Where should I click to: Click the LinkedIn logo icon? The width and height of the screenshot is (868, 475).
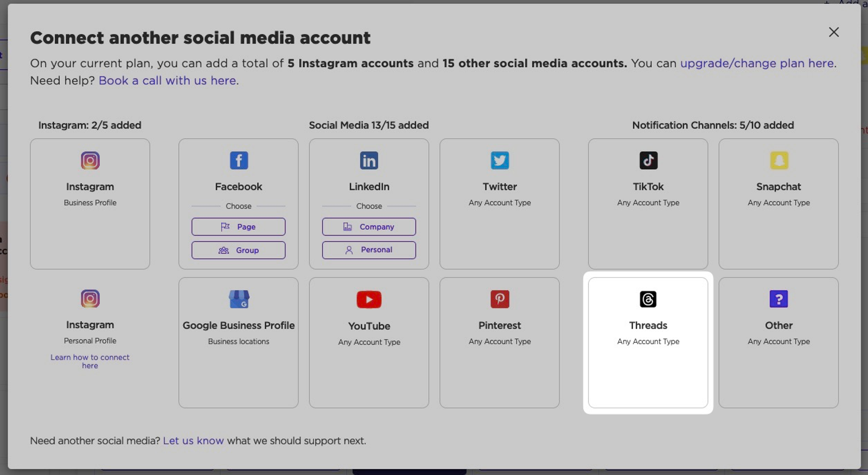pyautogui.click(x=369, y=161)
